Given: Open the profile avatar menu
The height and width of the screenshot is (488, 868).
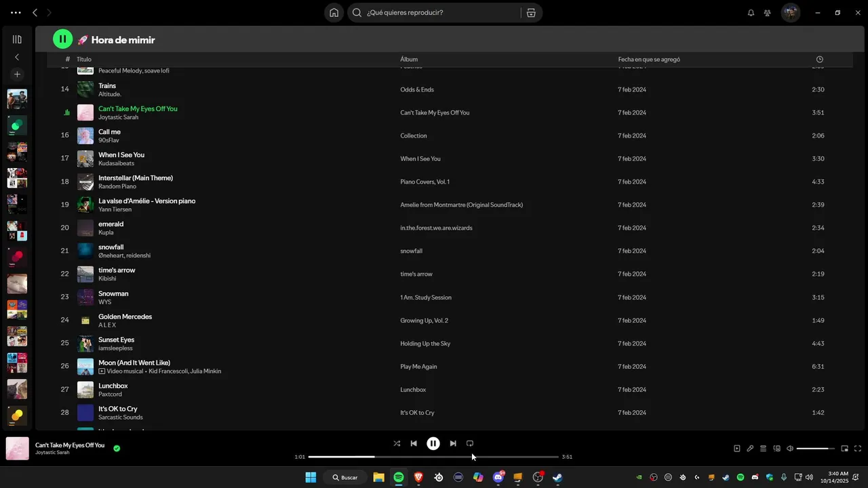Looking at the screenshot, I should (x=791, y=13).
